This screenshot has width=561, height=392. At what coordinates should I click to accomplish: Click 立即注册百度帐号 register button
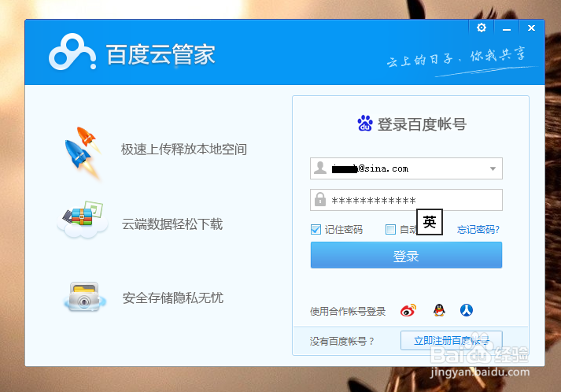[452, 341]
